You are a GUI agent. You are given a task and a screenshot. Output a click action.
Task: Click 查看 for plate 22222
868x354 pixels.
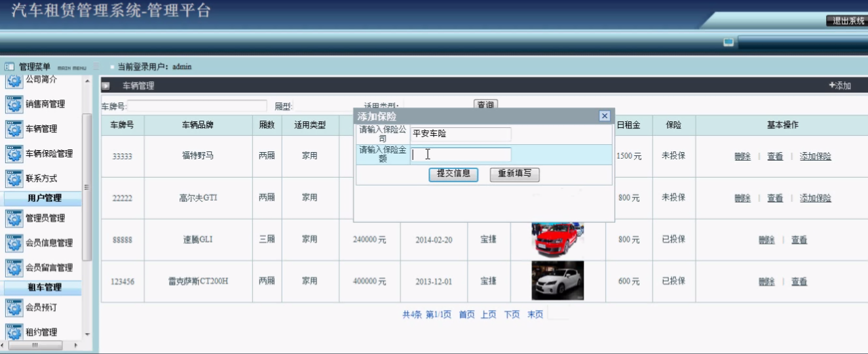[x=775, y=198]
